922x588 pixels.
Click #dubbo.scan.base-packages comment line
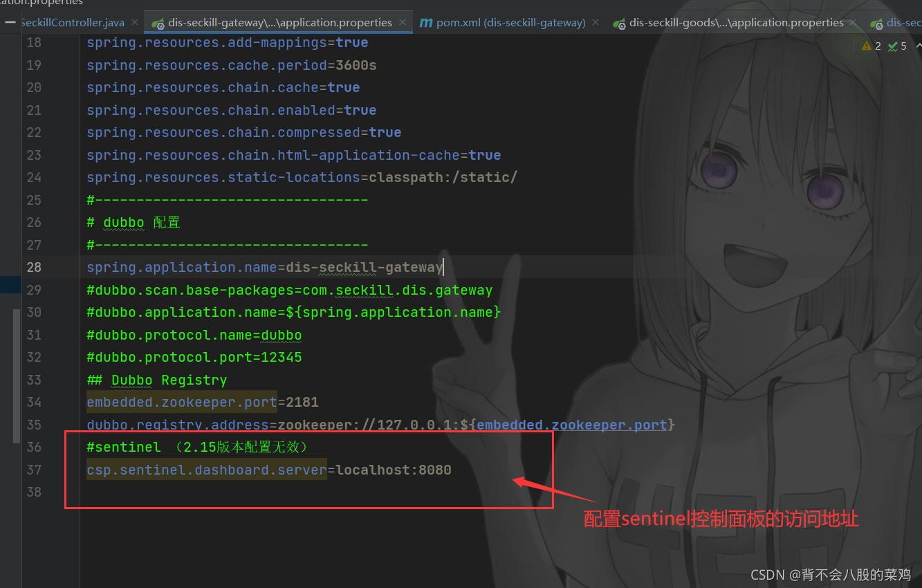(289, 290)
